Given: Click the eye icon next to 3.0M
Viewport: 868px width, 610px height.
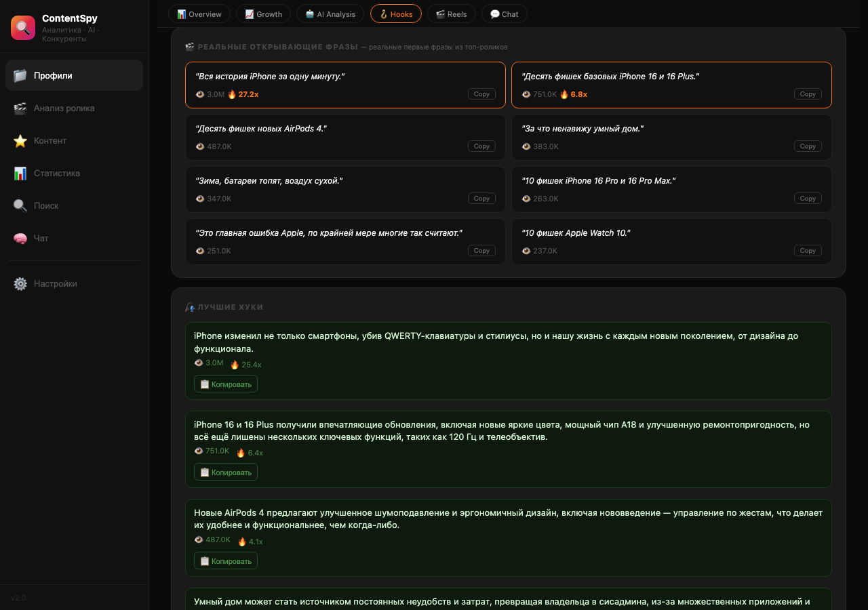Looking at the screenshot, I should (x=199, y=94).
